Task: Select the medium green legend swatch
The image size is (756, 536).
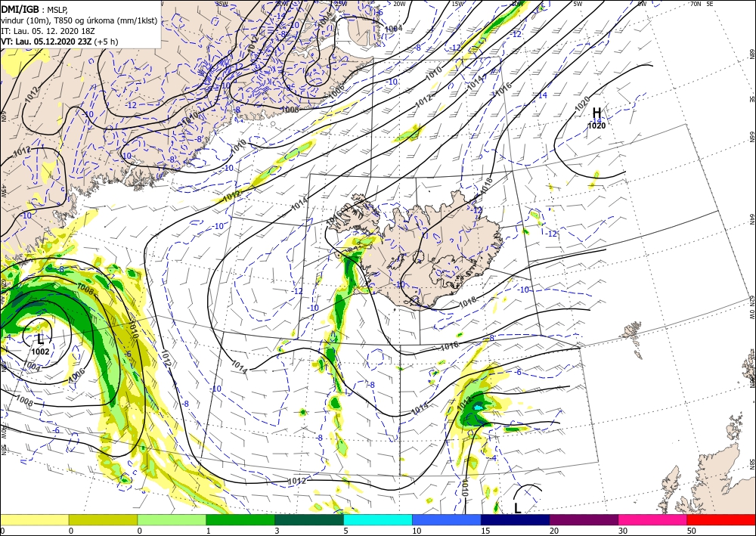Action: point(240,519)
